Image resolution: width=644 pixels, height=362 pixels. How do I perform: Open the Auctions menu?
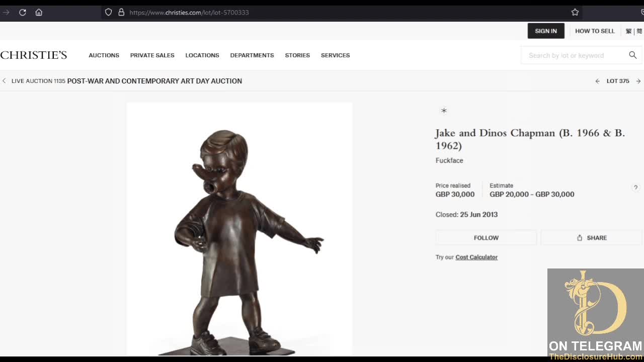pyautogui.click(x=104, y=55)
